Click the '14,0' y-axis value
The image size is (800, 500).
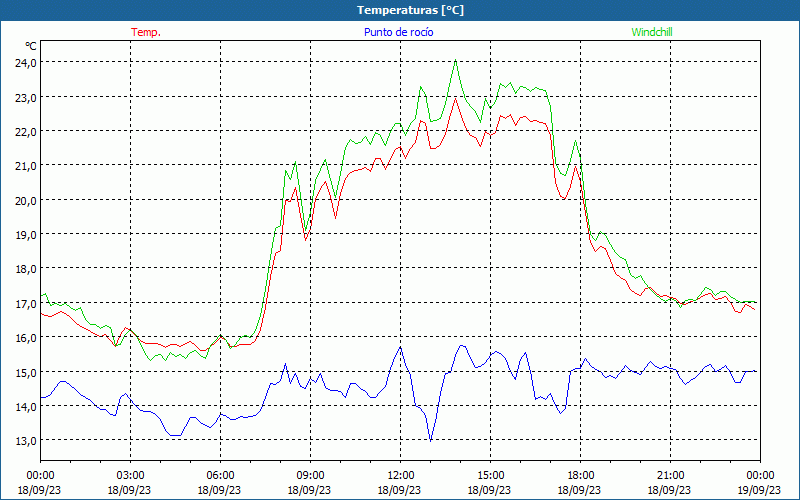[25, 407]
